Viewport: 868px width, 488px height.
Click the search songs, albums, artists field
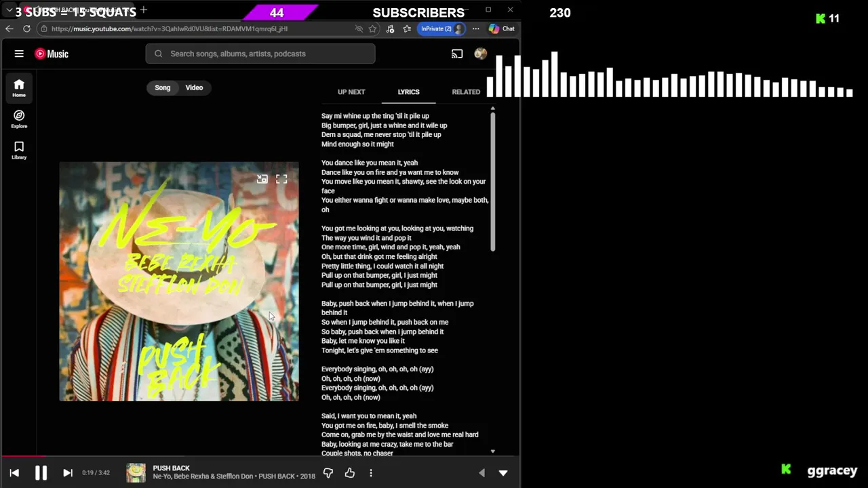tap(260, 54)
